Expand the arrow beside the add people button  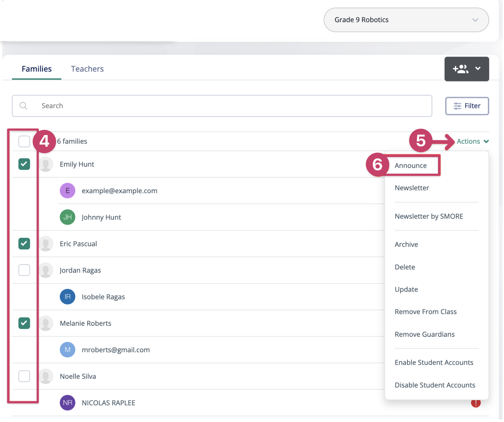(478, 69)
